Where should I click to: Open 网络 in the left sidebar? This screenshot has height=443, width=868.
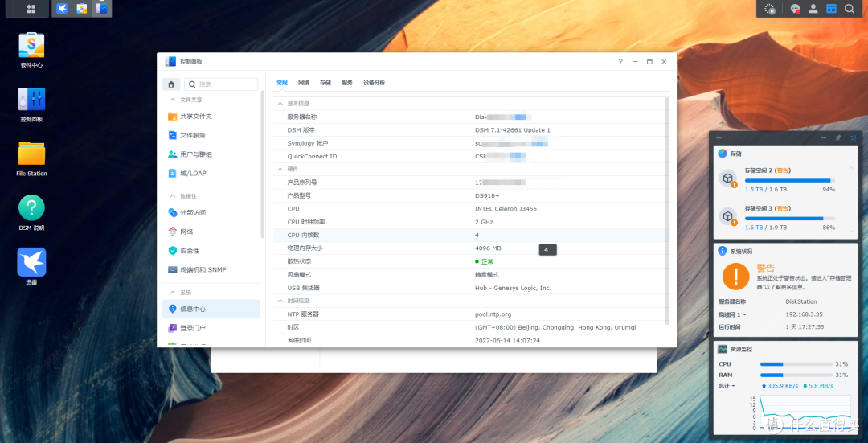[211, 232]
